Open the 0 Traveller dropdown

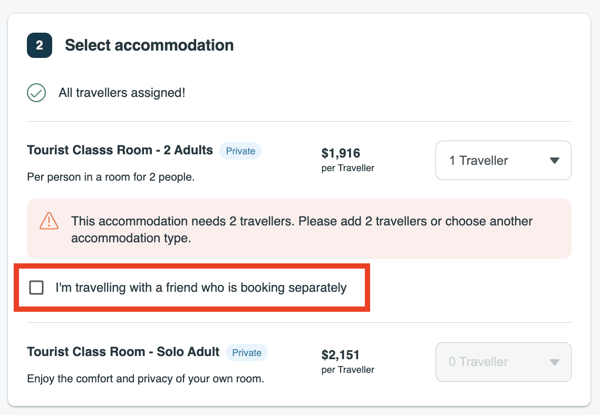coord(503,362)
